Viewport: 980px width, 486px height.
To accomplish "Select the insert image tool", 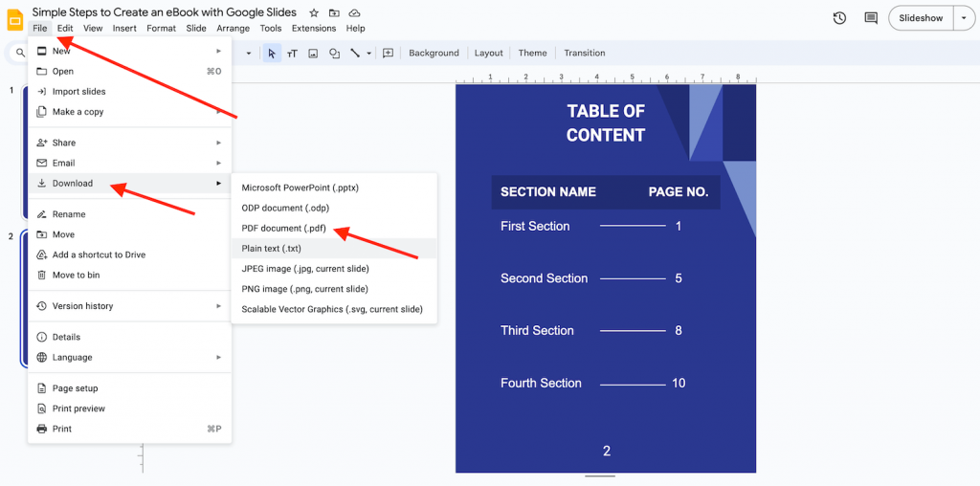I will [x=313, y=54].
